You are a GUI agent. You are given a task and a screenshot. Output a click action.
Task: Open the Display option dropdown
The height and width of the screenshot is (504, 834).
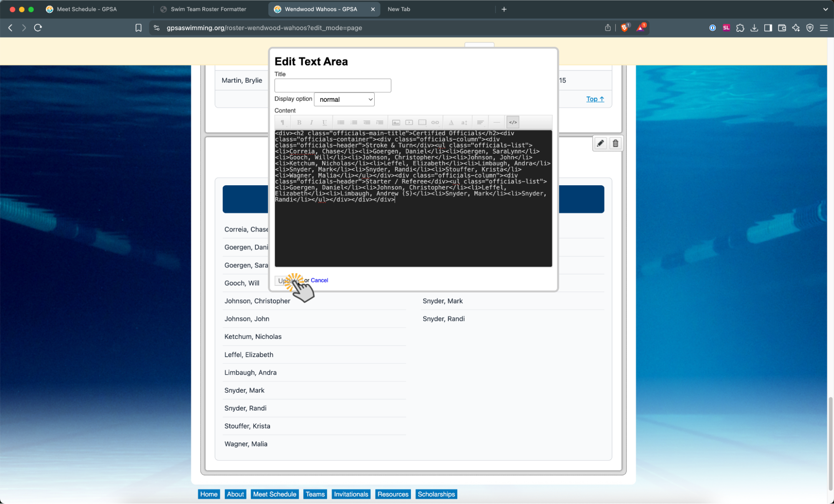(344, 99)
